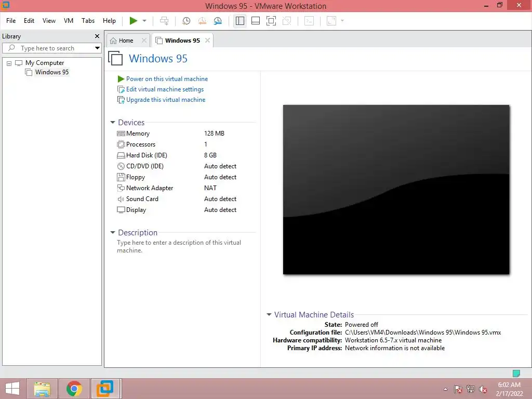This screenshot has height=399, width=532.
Task: Click VMware Workstation taskbar icon
Action: (x=105, y=389)
